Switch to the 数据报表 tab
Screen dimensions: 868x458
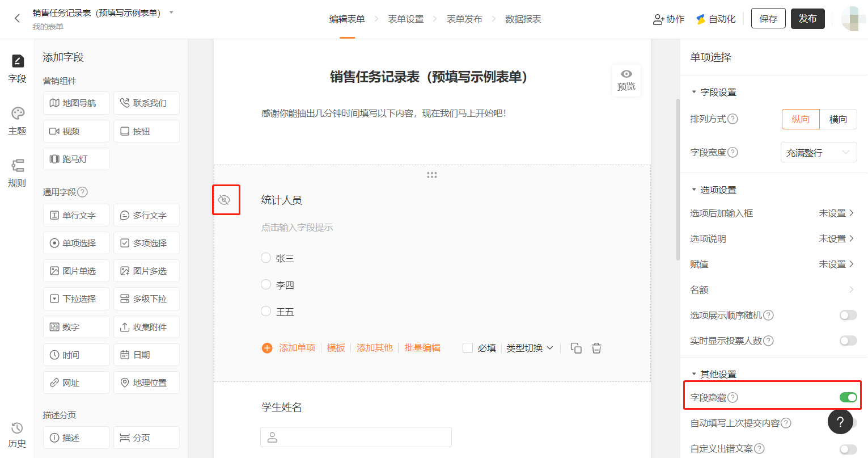[523, 19]
